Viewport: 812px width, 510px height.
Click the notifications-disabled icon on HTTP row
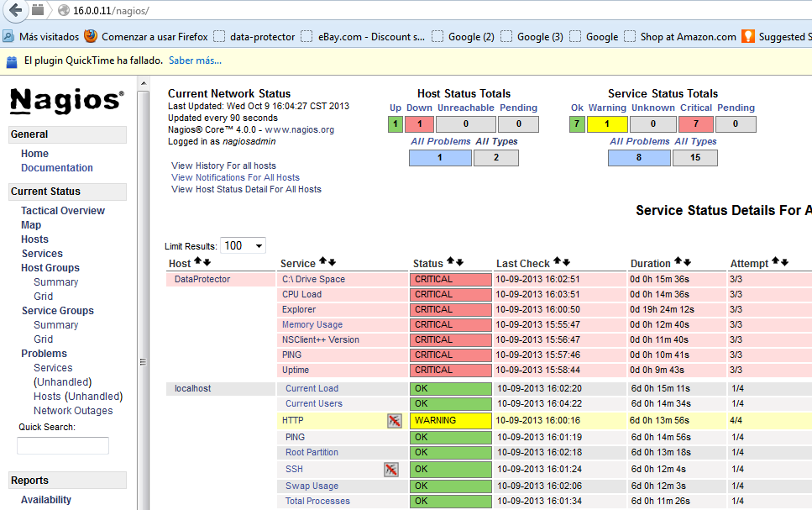(x=394, y=420)
